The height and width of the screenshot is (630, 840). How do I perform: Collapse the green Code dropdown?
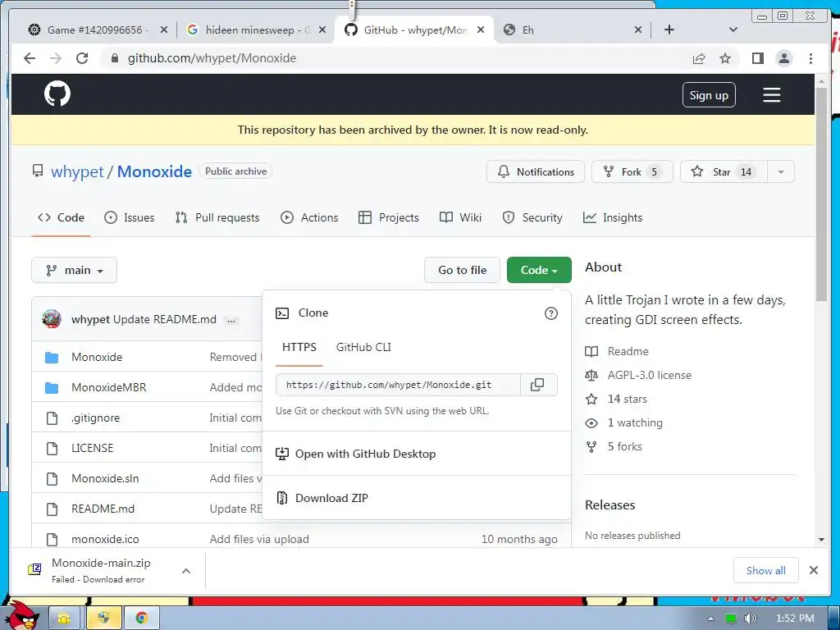coord(539,270)
